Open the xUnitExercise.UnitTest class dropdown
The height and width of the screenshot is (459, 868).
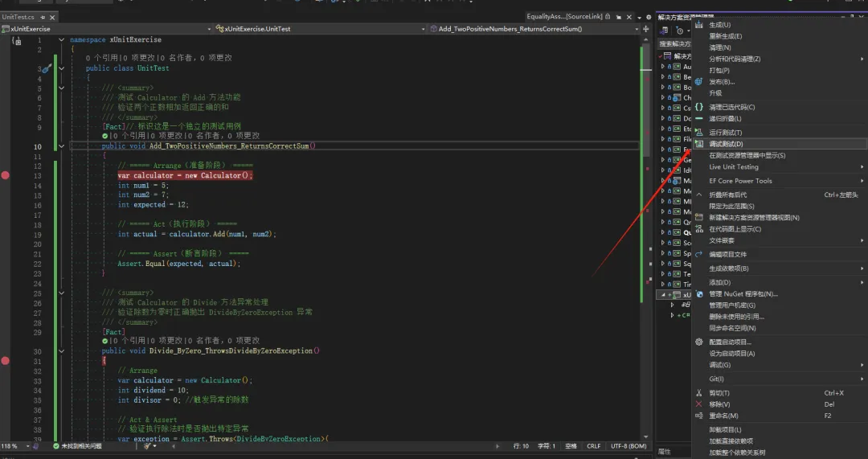424,29
